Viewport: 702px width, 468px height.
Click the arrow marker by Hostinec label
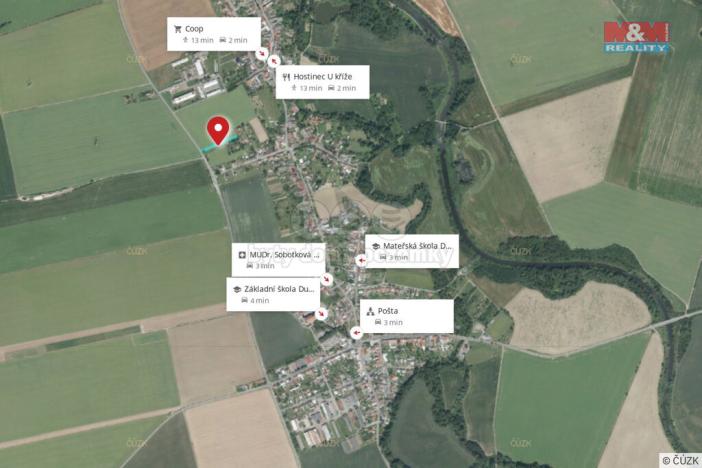(x=274, y=61)
